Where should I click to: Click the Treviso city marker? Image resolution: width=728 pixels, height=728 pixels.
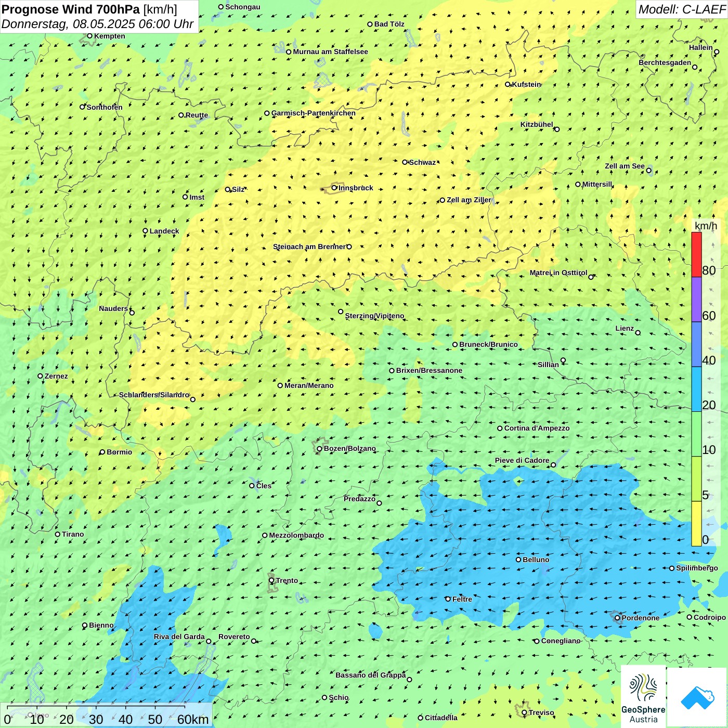[524, 712]
